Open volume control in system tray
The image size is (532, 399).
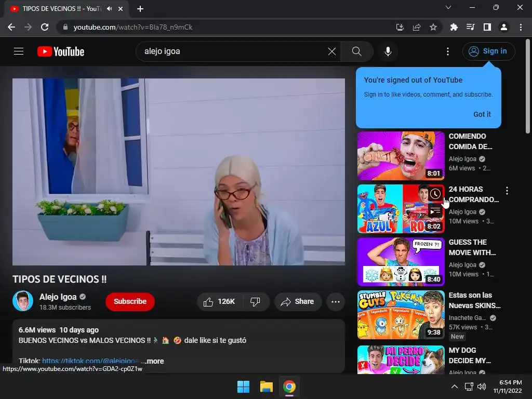482,387
